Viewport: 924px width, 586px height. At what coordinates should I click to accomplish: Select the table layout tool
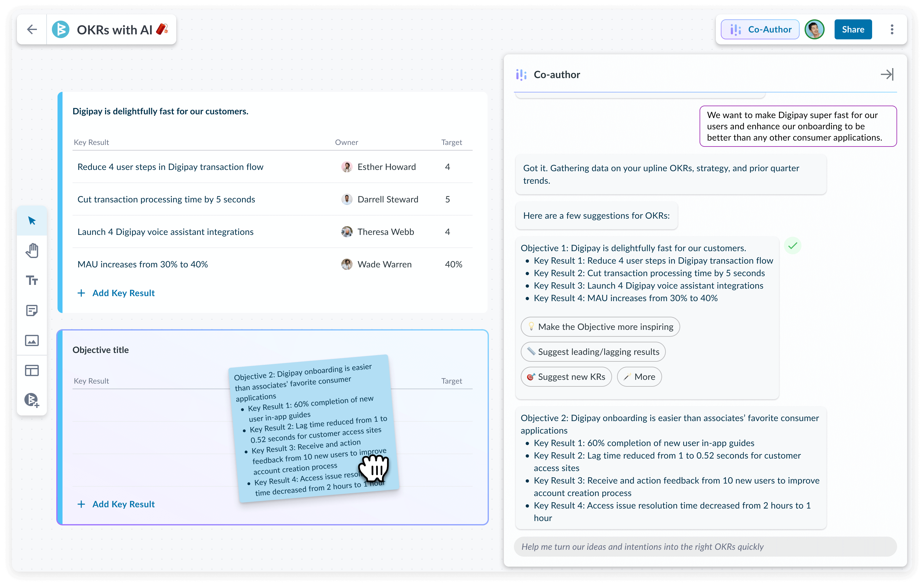pos(32,370)
